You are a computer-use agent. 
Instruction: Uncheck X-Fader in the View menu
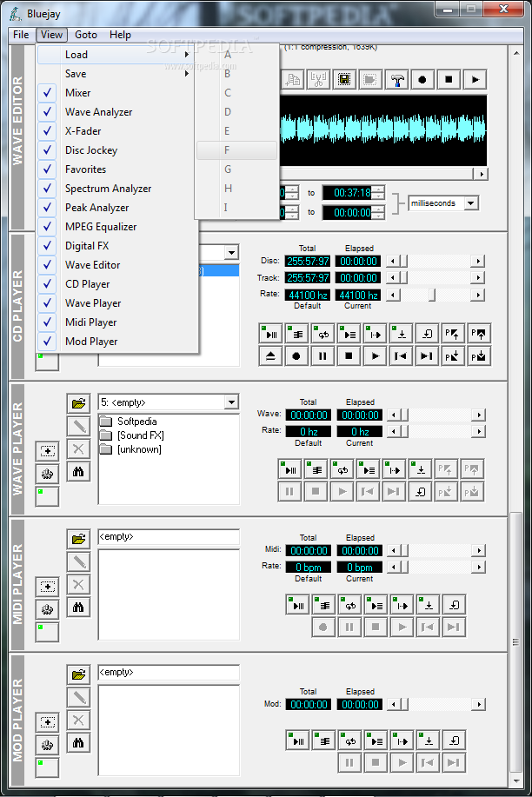tap(117, 131)
